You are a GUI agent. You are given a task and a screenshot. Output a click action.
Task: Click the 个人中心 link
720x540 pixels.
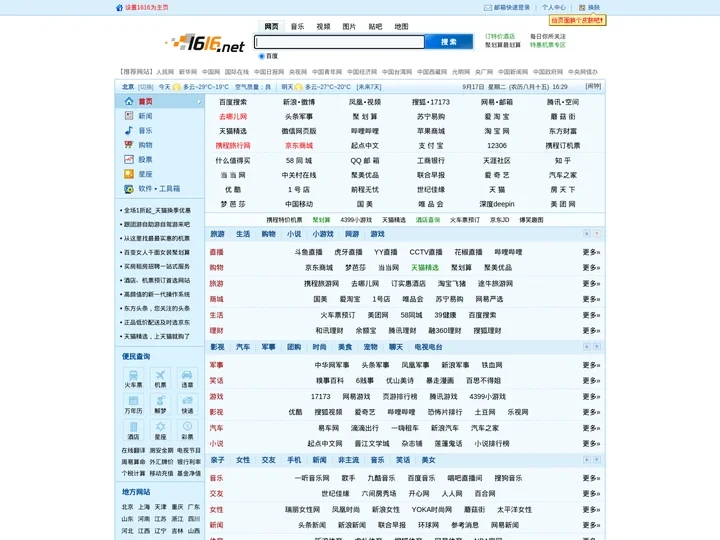pos(554,7)
